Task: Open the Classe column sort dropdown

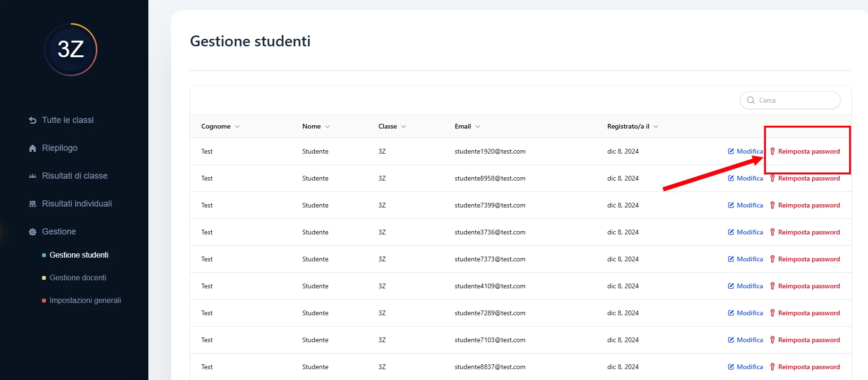Action: point(404,126)
